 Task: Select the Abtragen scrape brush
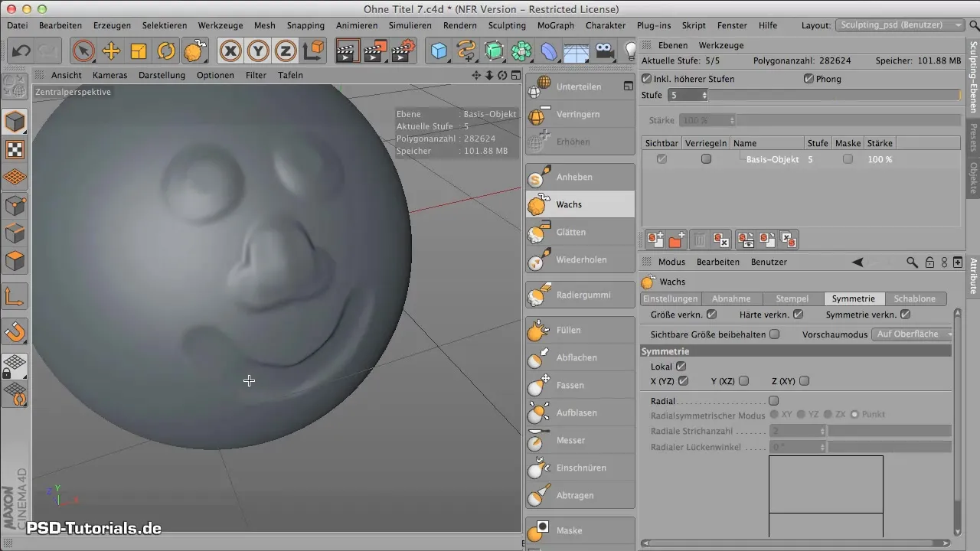point(580,495)
